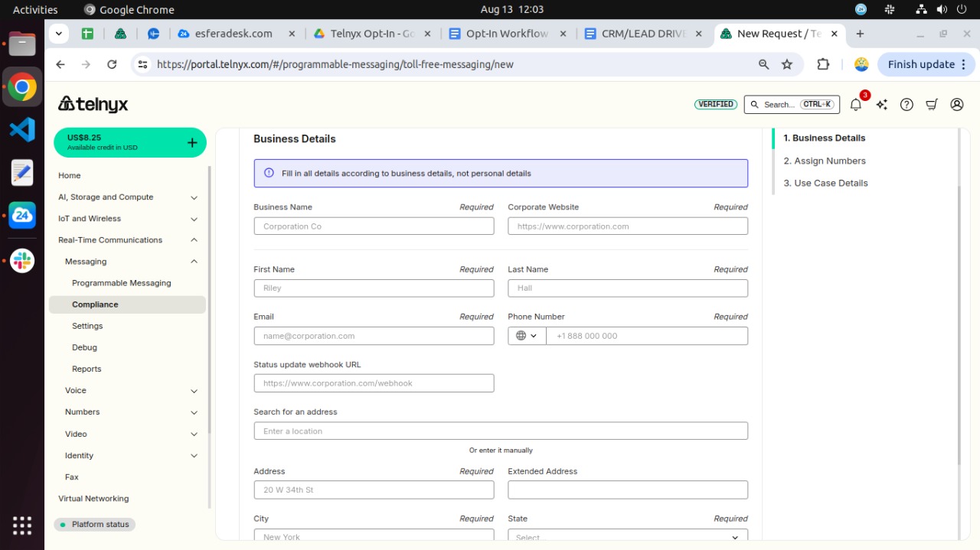Screen dimensions: 980x550
Task: Click the AI sparkle assistant icon
Action: (881, 105)
